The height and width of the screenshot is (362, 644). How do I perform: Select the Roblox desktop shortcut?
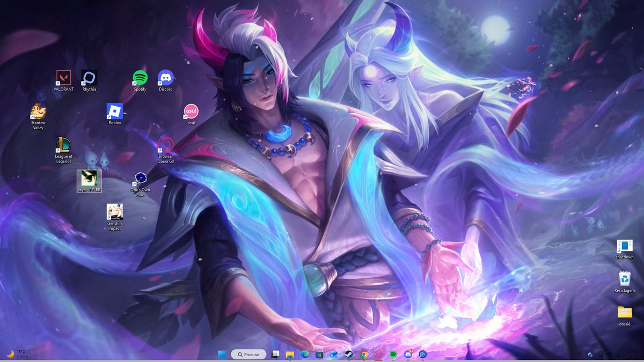coord(115,114)
